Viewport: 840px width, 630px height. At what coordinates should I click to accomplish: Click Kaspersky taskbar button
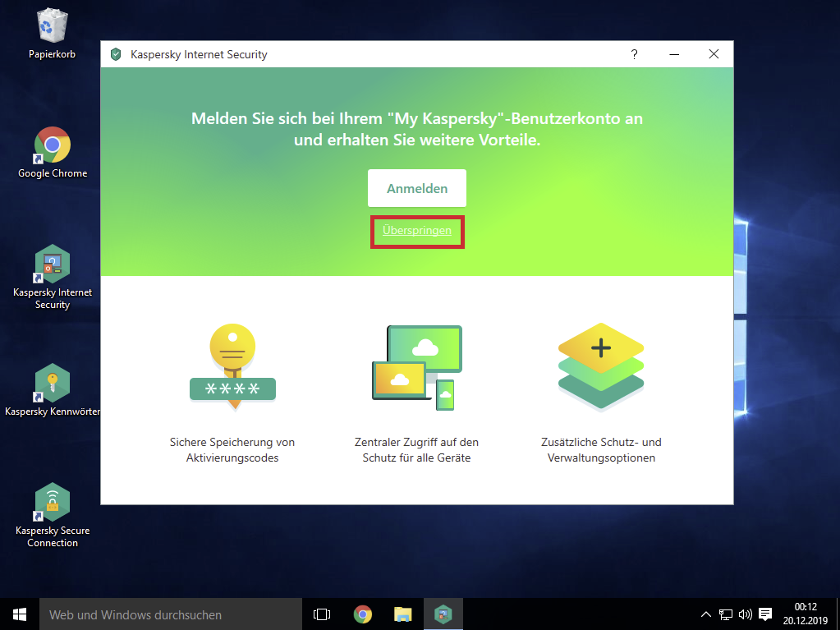point(443,614)
